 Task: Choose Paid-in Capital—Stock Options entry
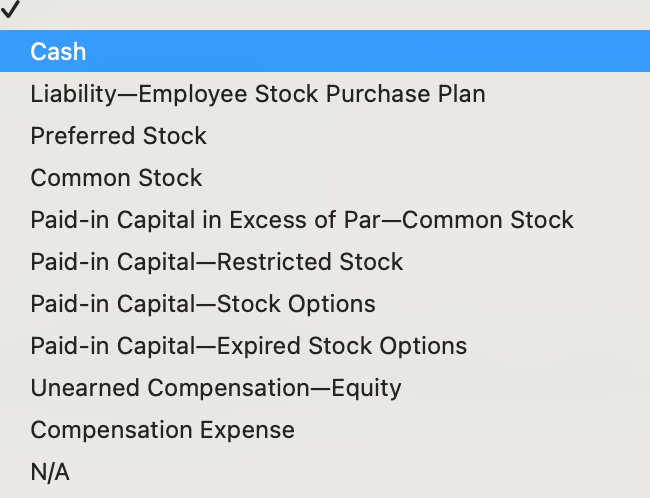(203, 304)
